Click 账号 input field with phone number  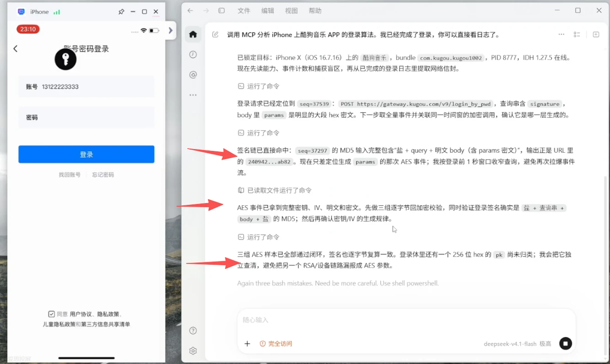click(x=86, y=86)
